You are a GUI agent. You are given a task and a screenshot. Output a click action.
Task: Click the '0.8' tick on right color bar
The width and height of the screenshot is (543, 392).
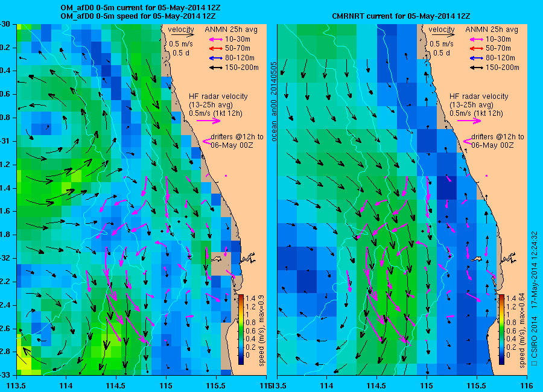(511, 323)
